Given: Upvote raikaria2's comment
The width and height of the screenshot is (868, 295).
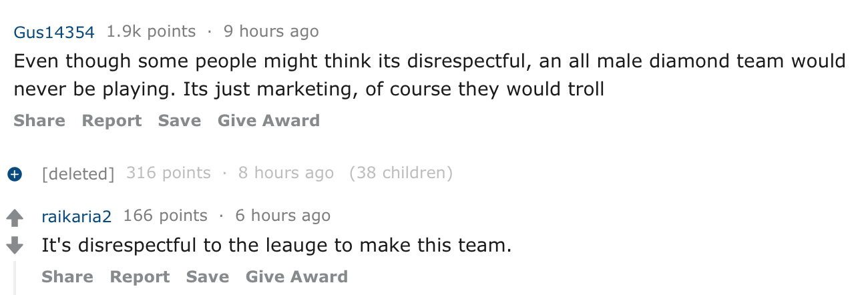Looking at the screenshot, I should click(14, 218).
